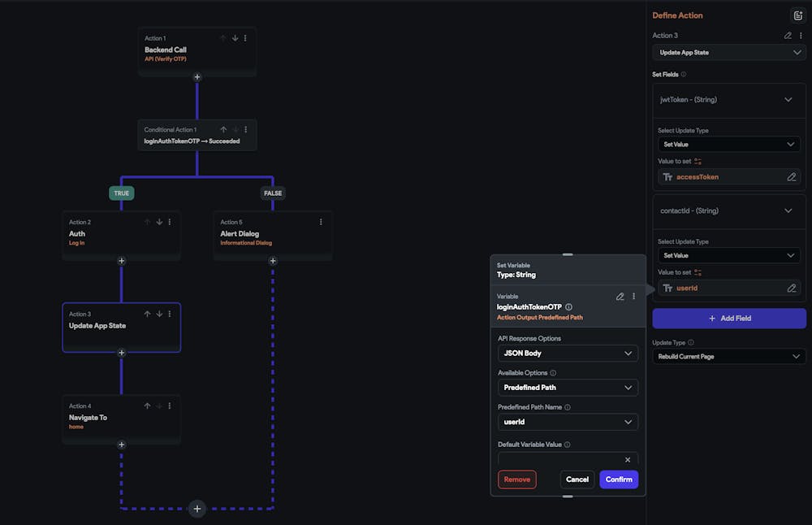812x525 pixels.
Task: Select the FALSE branch label
Action: click(x=273, y=193)
